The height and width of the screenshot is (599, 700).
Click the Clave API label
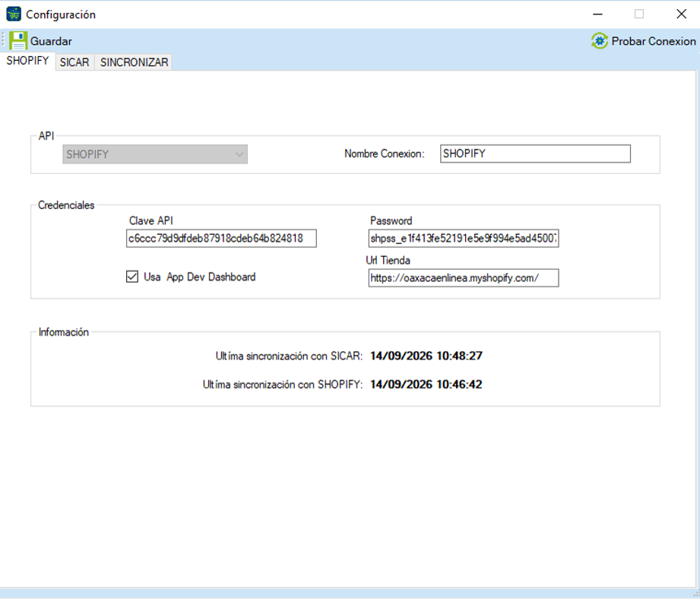click(x=151, y=220)
